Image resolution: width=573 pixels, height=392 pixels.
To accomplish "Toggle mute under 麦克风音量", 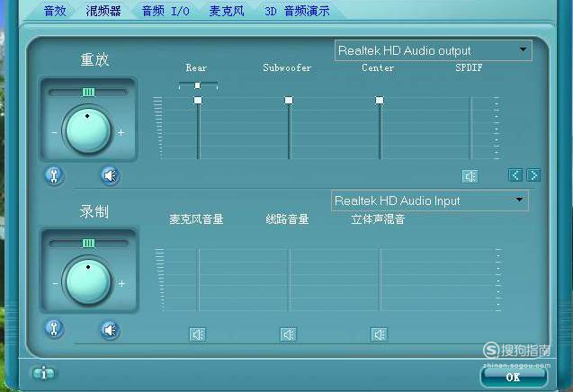I will (198, 334).
